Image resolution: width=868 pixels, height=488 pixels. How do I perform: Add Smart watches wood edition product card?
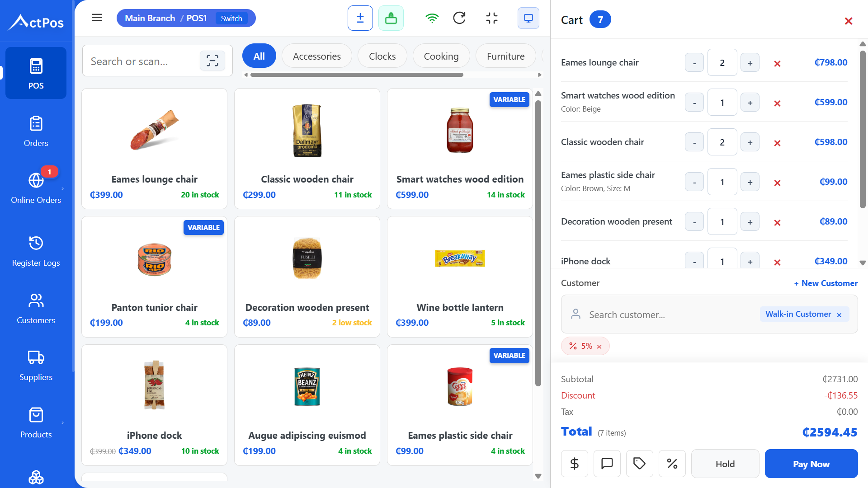coord(460,149)
